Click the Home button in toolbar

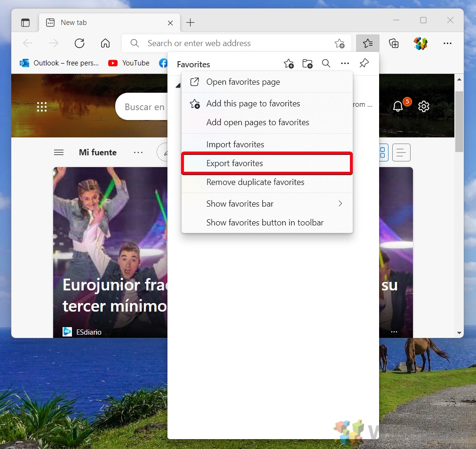coord(105,43)
